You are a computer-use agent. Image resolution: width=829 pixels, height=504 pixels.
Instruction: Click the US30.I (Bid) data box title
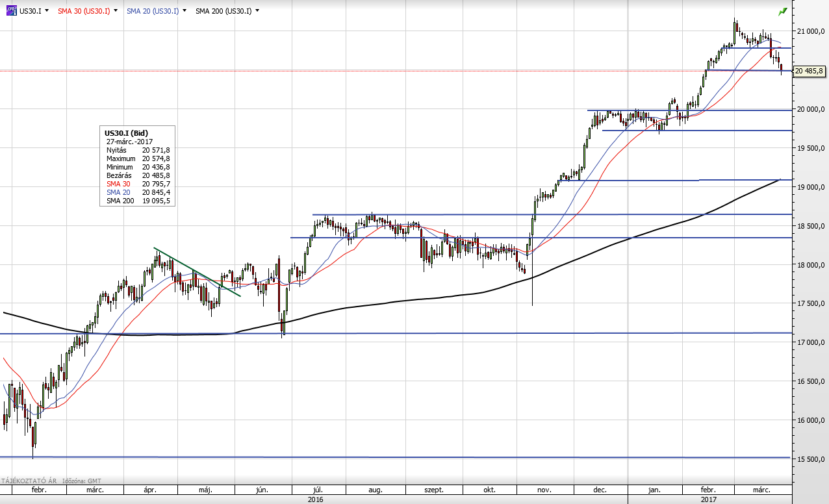coord(125,133)
